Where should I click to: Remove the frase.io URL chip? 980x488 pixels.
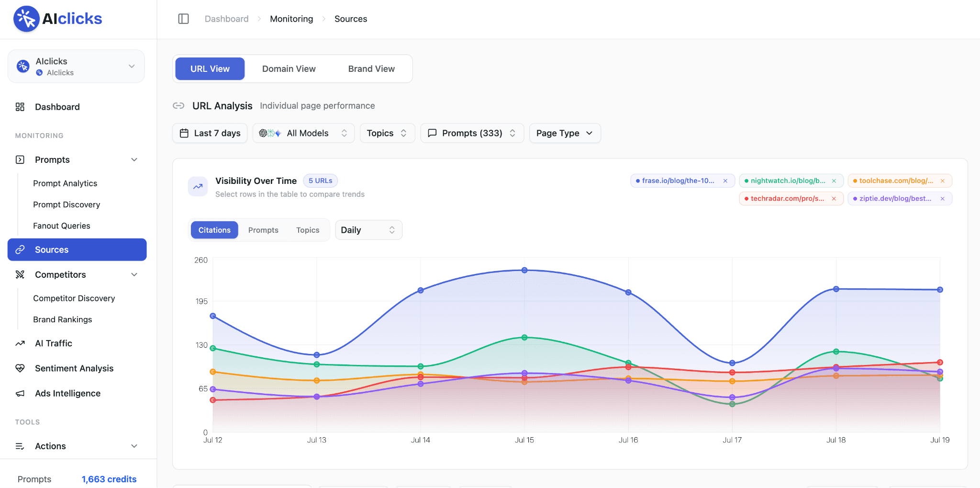[725, 181]
